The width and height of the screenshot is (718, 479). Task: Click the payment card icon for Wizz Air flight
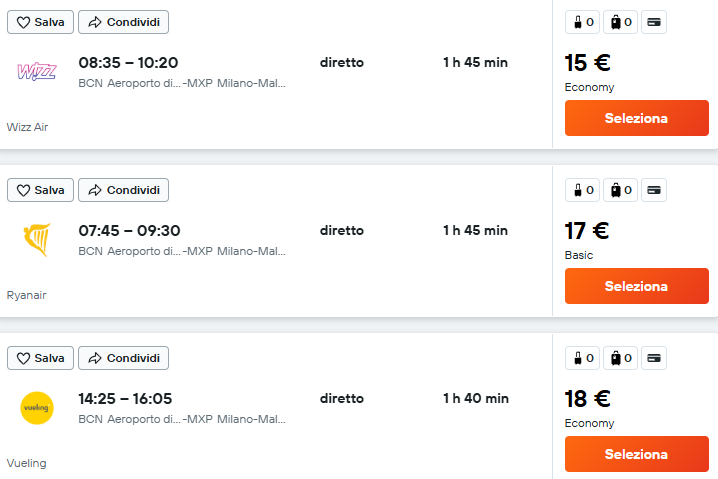pyautogui.click(x=654, y=22)
